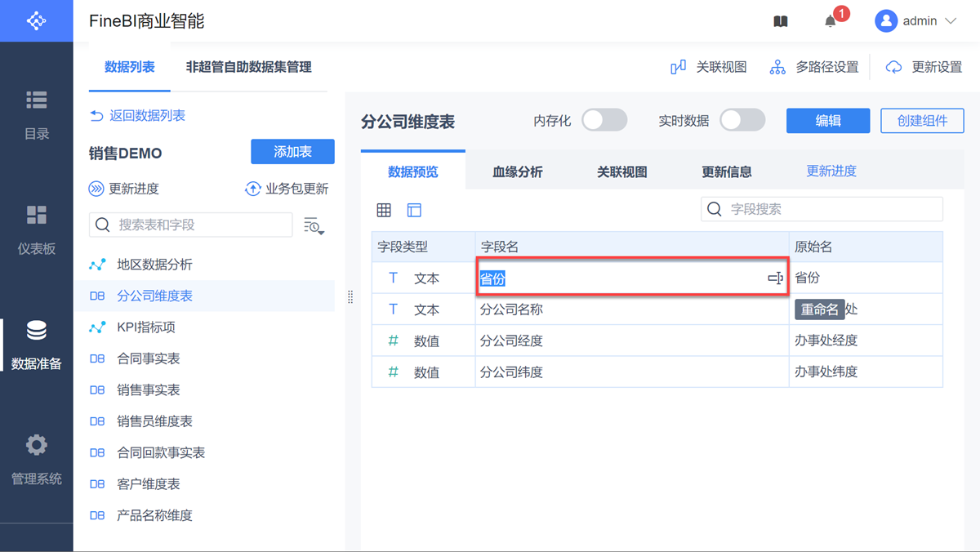Screen dimensions: 980x552
Task: Click the 业务包更新 button
Action: [x=287, y=189]
